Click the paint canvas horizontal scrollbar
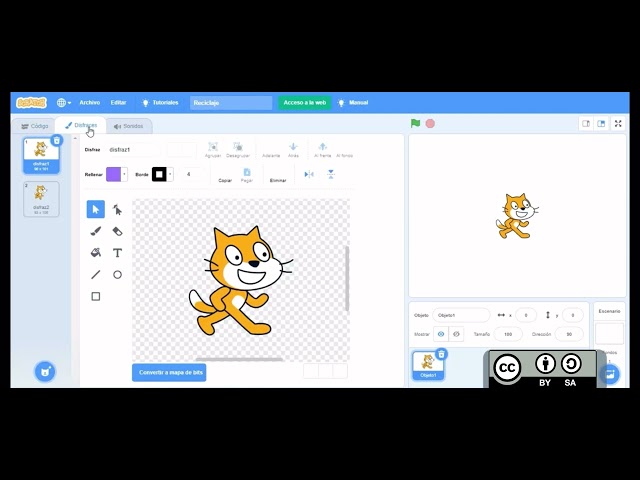Screen dimensions: 640x480 [x=239, y=360]
